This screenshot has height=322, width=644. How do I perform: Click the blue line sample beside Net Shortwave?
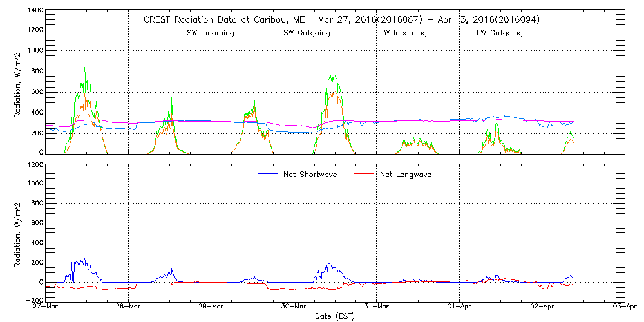click(x=267, y=174)
